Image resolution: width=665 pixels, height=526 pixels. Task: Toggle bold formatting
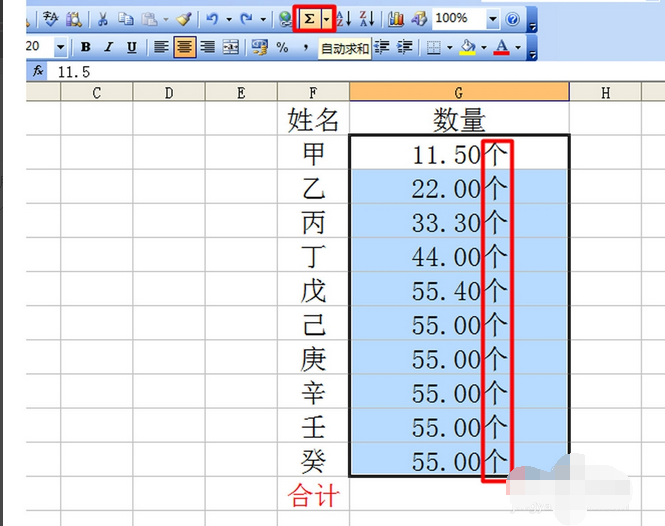tap(86, 47)
